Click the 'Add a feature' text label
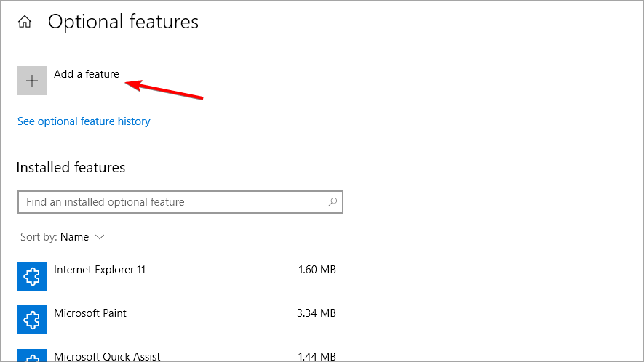This screenshot has height=362, width=644. 86,74
